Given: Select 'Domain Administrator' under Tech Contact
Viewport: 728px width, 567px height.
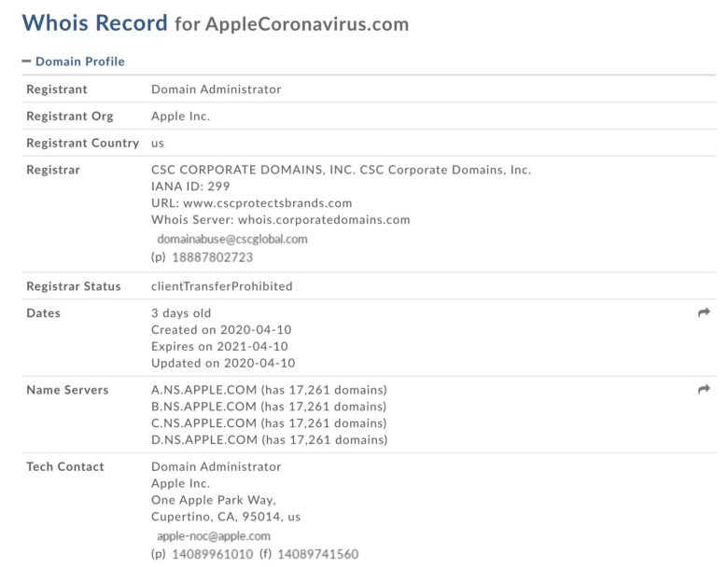Looking at the screenshot, I should tap(216, 467).
